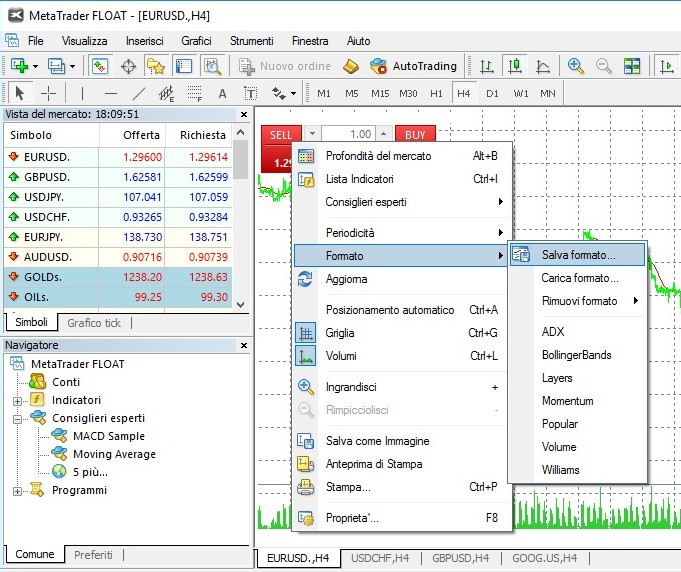The height and width of the screenshot is (572, 681).
Task: Toggle Volumi display in context menu
Action: (x=341, y=356)
